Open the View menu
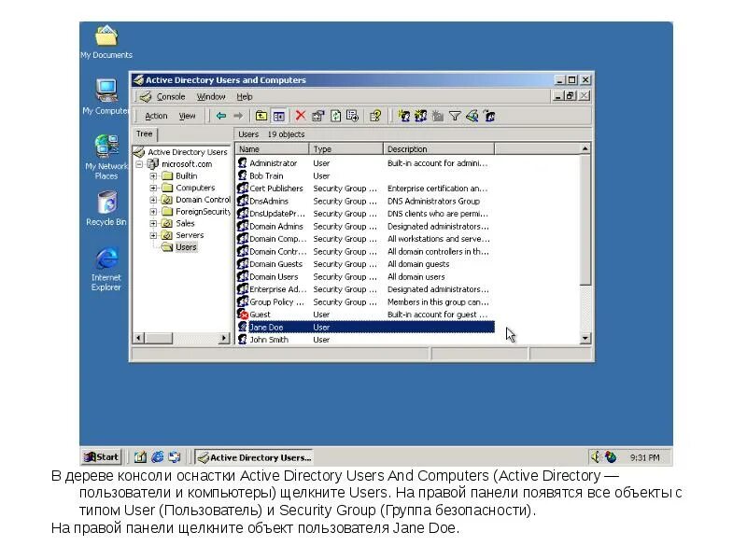Screen dimensions: 747x560 point(188,116)
